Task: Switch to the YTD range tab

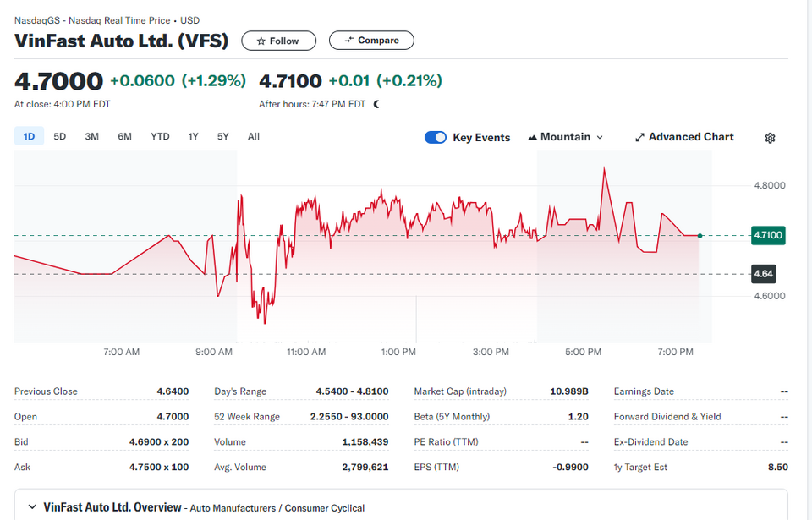Action: pos(160,136)
